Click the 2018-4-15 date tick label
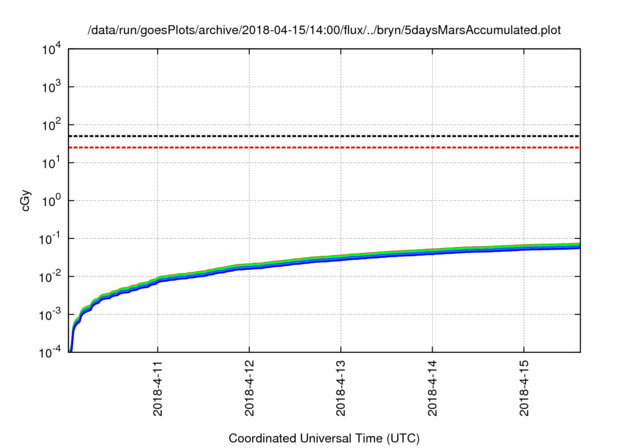Image resolution: width=640 pixels, height=448 pixels. 524,388
